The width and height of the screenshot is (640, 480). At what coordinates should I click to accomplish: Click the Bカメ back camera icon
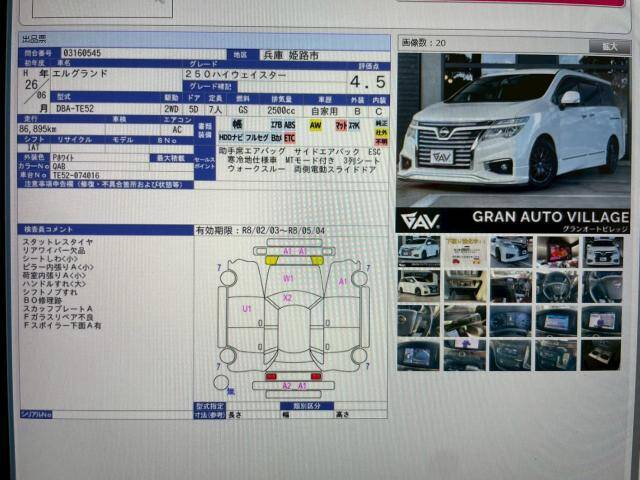tap(275, 137)
